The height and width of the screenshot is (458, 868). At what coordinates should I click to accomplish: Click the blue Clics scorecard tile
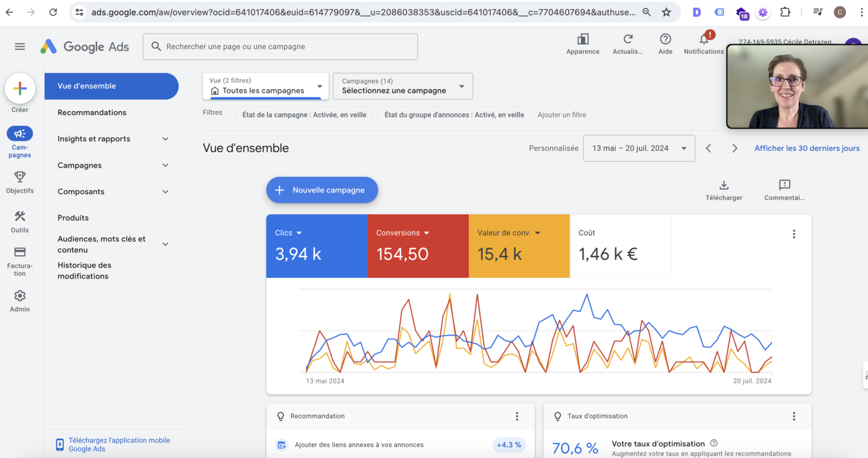click(x=317, y=246)
